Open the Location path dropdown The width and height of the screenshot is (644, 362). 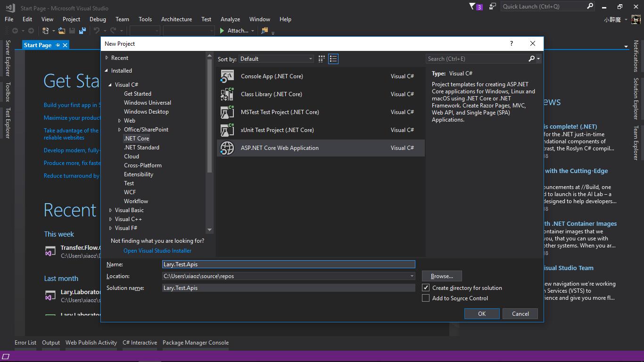[x=412, y=276]
